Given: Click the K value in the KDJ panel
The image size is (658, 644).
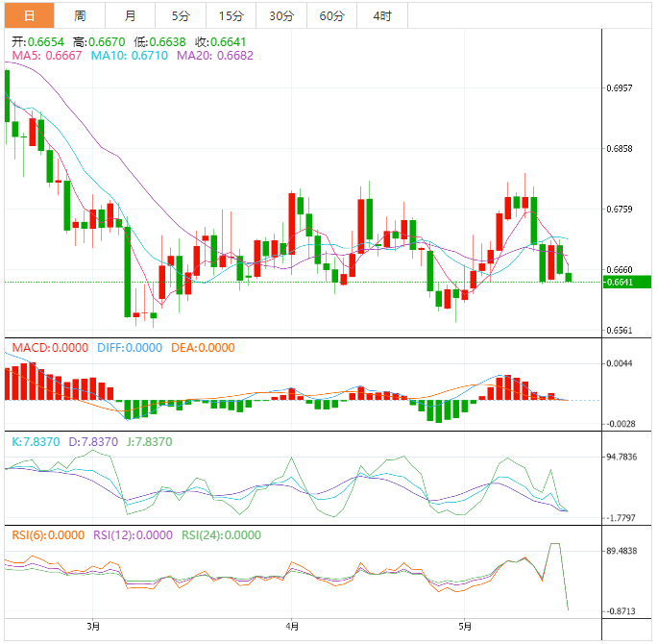Looking at the screenshot, I should [x=36, y=441].
